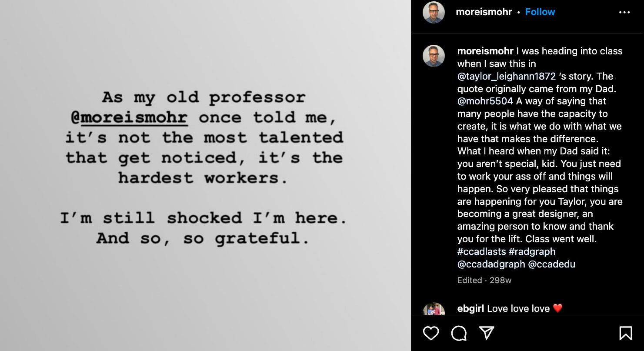The image size is (644, 351).
Task: Open the #ccadlasts hashtag
Action: coord(481,251)
